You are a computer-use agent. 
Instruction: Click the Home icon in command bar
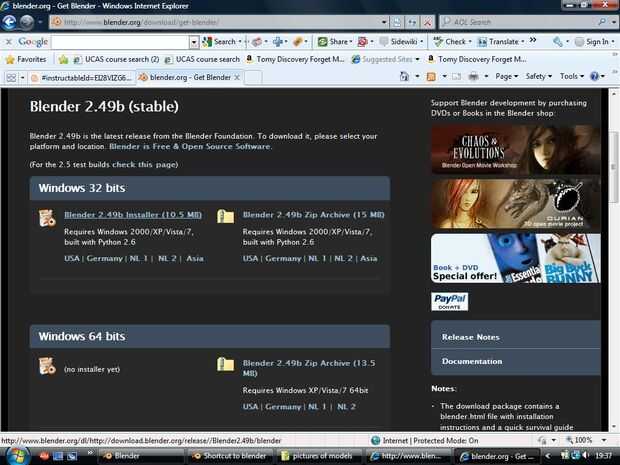(x=404, y=76)
